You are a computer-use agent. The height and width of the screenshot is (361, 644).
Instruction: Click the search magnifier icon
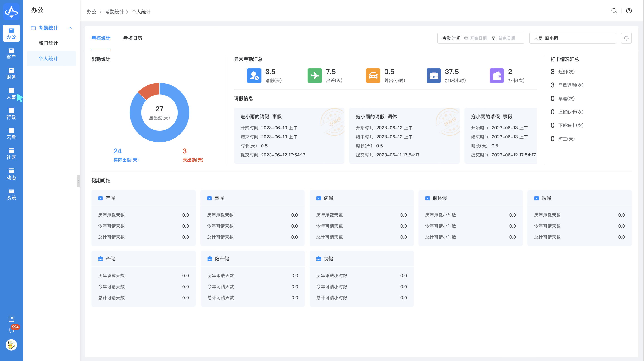614,11
